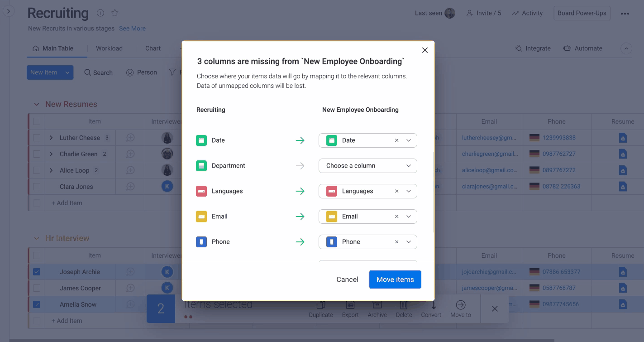Collapse the New Resumes group

[x=37, y=104]
